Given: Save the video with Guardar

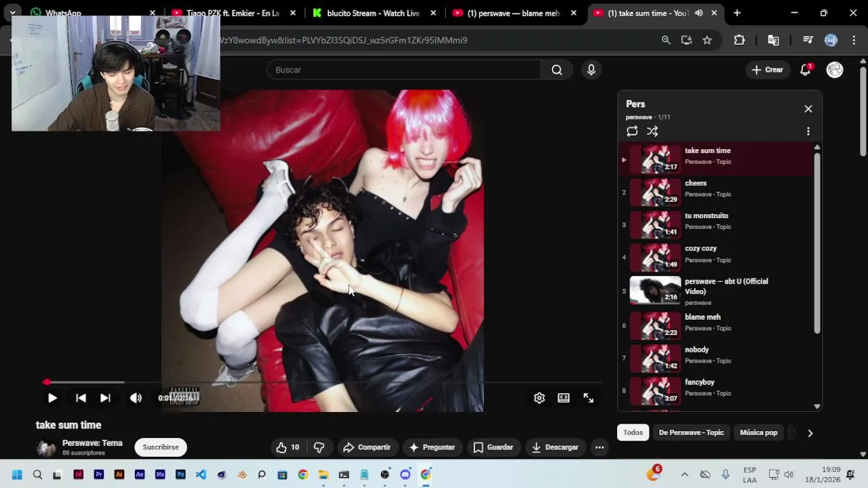Looking at the screenshot, I should [x=493, y=447].
